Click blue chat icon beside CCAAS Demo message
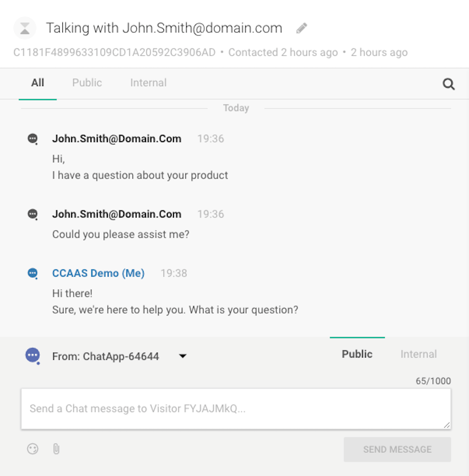 pos(32,274)
